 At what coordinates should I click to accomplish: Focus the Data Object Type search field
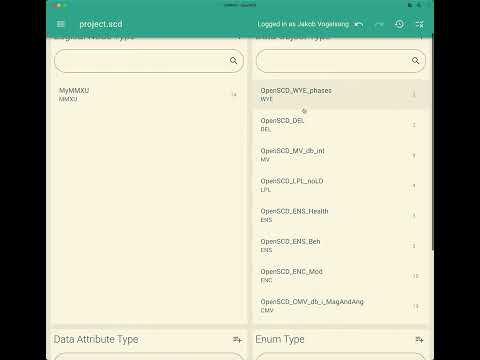[341, 61]
